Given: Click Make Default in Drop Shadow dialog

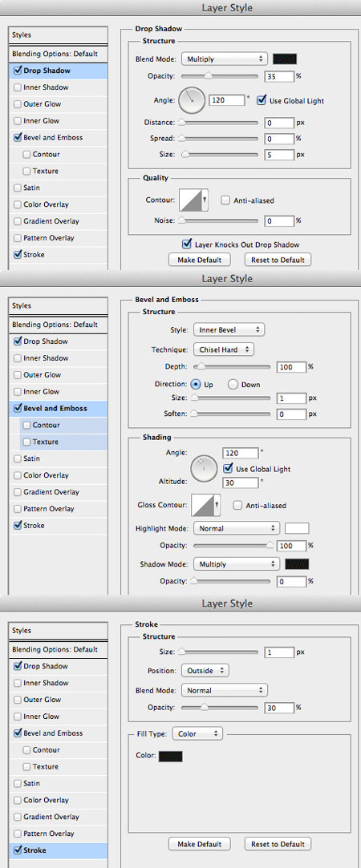Looking at the screenshot, I should click(x=199, y=260).
